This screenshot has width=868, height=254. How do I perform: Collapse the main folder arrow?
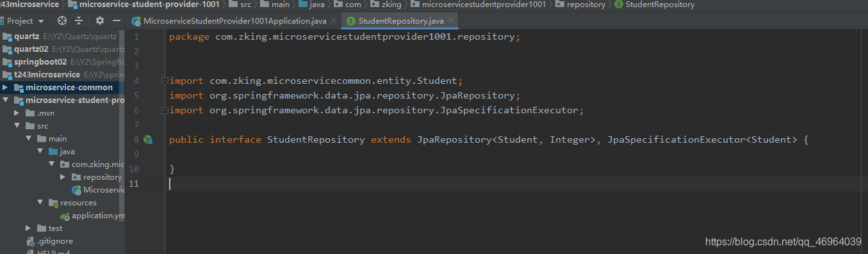click(29, 139)
